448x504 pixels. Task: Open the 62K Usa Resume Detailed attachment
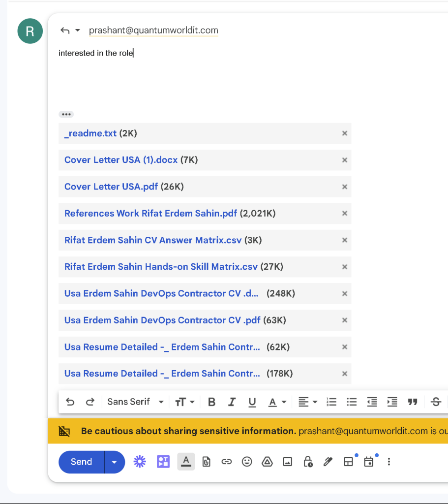(x=162, y=347)
